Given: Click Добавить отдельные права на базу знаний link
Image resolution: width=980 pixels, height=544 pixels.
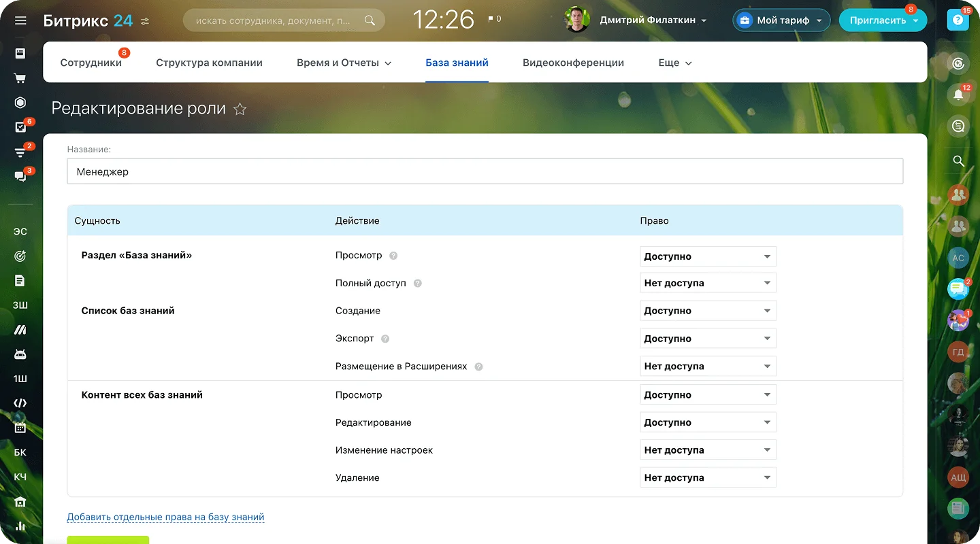Looking at the screenshot, I should [165, 517].
